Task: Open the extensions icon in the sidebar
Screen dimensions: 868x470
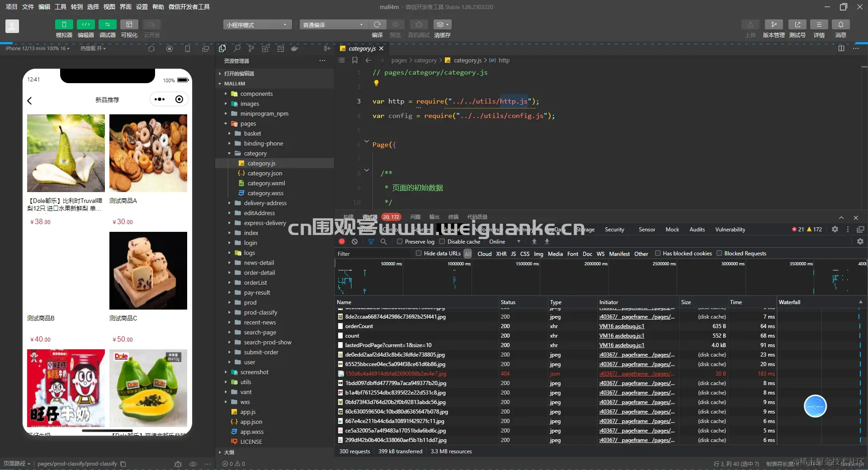Action: point(266,48)
